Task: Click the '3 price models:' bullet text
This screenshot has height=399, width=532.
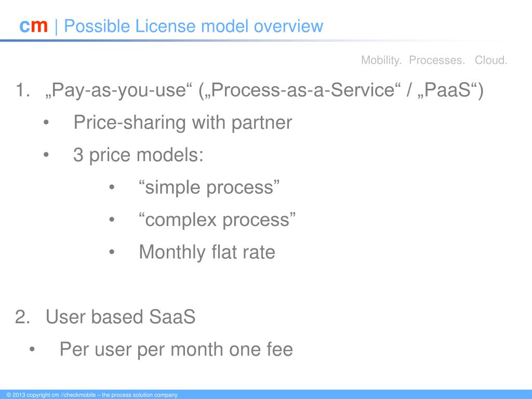Action: 138,155
